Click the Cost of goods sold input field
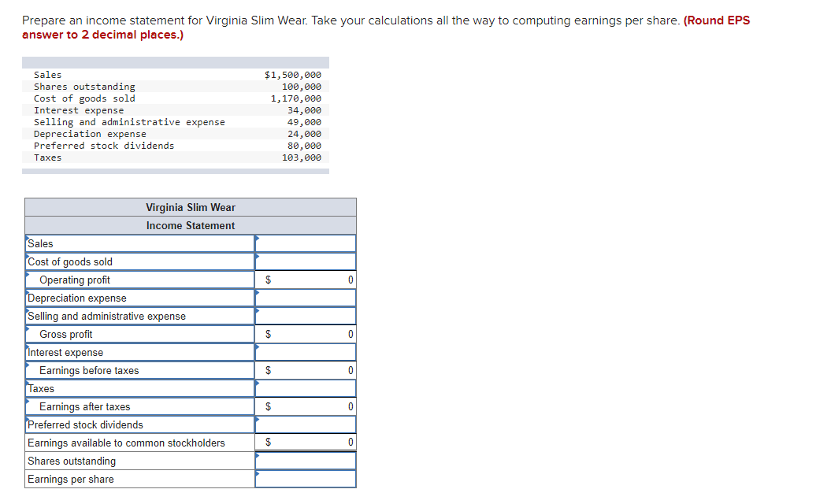Viewport: 816px width, 504px height. [x=307, y=261]
